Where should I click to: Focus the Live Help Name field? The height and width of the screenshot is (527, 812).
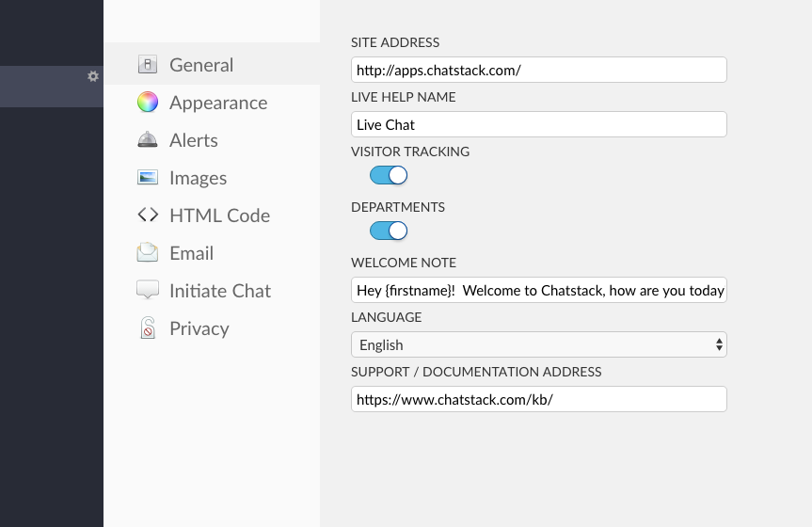(539, 124)
